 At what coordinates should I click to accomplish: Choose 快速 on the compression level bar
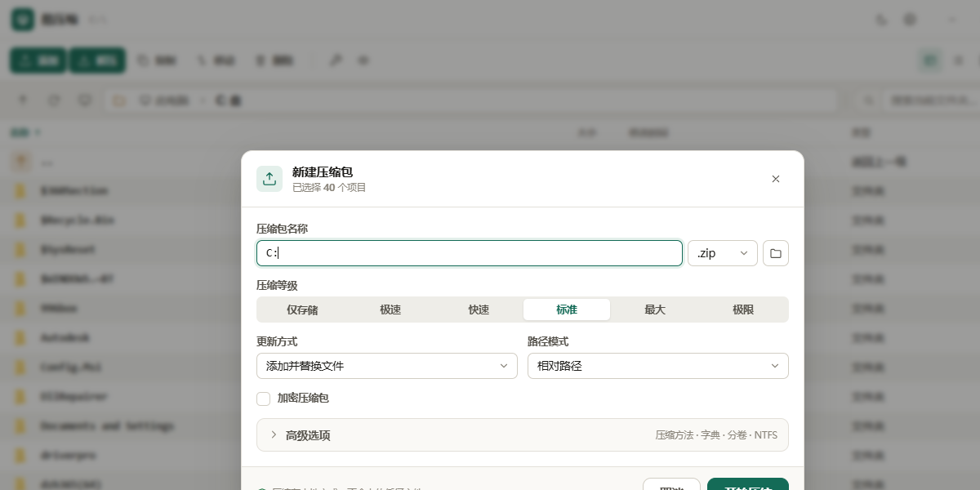479,310
